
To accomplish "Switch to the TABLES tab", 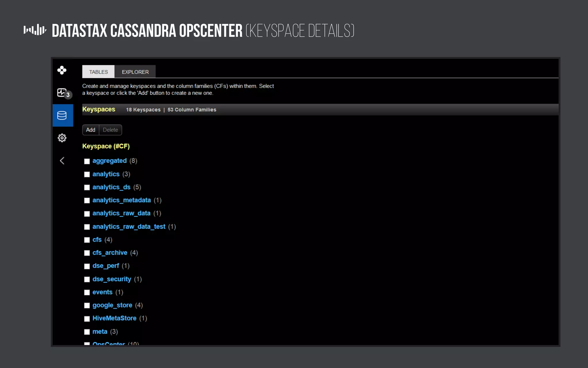I will (98, 72).
